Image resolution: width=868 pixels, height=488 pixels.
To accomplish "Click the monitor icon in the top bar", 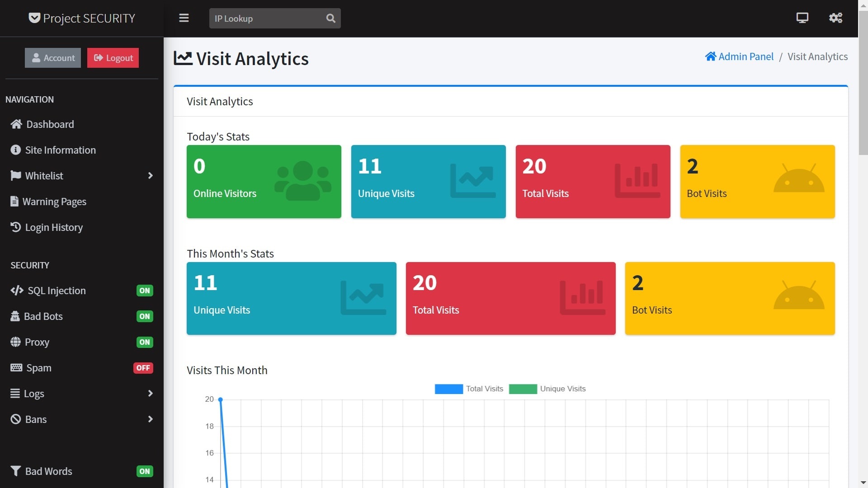I will coord(802,18).
